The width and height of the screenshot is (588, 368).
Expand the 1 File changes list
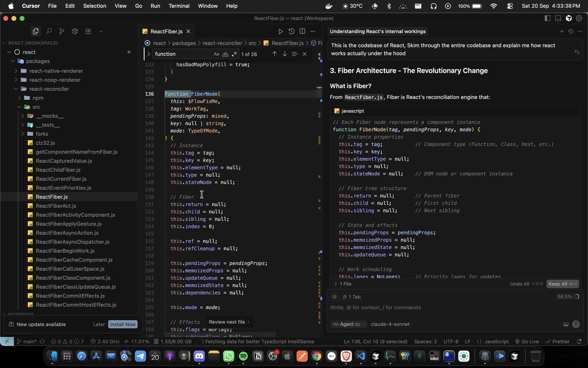click(343, 284)
